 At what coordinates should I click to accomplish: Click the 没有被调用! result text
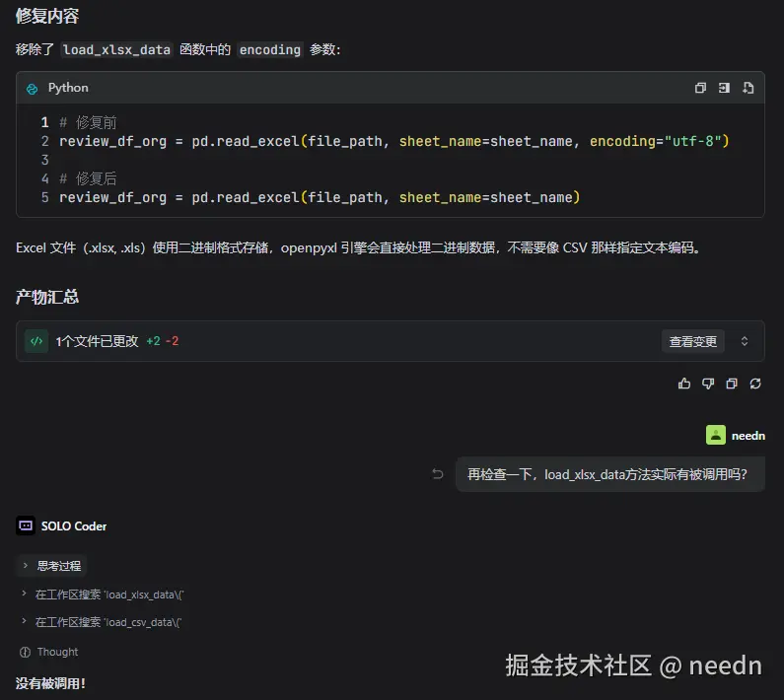(50, 683)
